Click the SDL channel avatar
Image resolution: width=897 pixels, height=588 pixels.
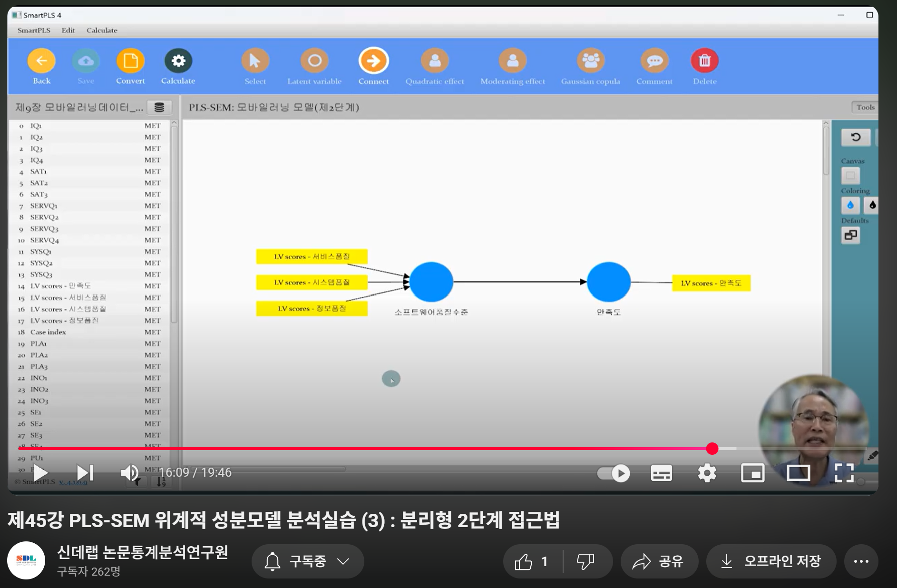point(26,560)
